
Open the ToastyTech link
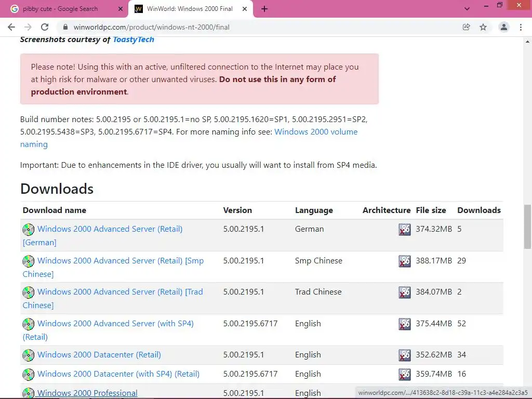[134, 39]
